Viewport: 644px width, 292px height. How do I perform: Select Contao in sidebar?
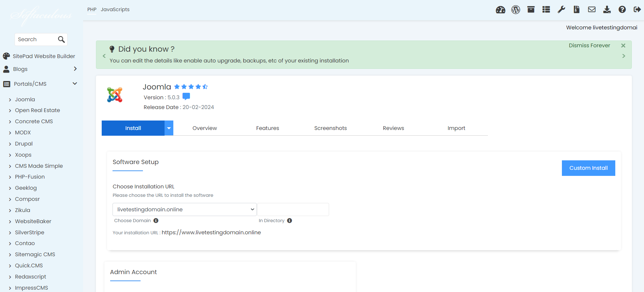click(x=25, y=243)
